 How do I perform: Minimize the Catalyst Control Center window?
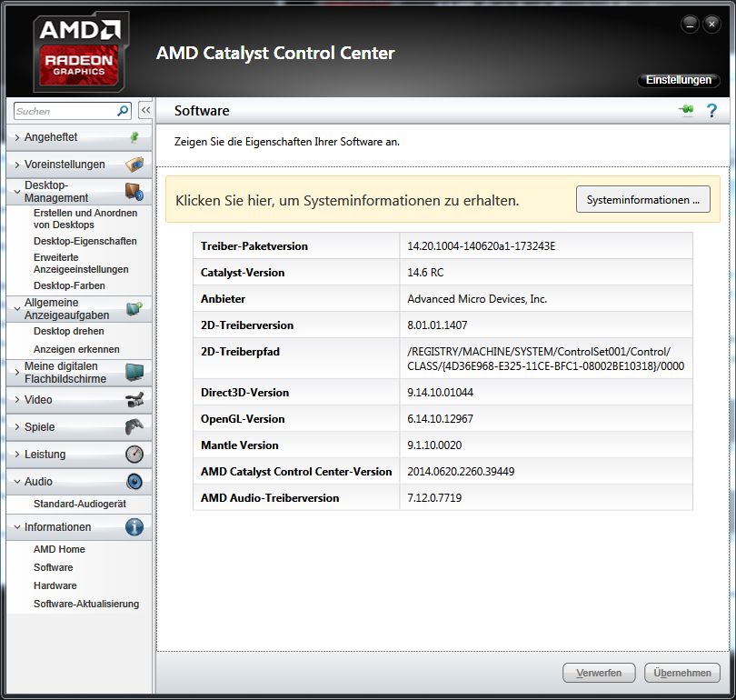coord(690,24)
